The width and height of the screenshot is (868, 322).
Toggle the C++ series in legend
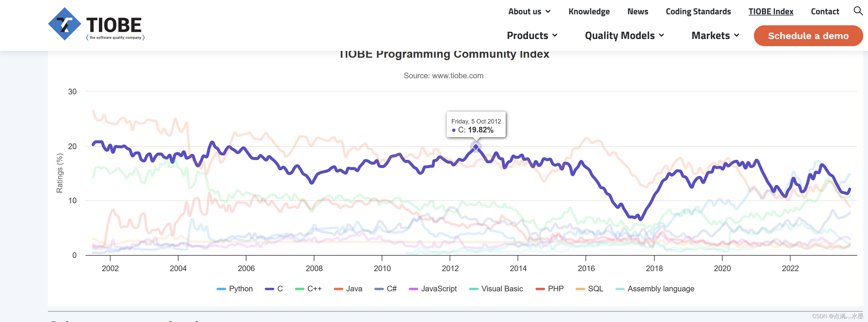pyautogui.click(x=308, y=289)
